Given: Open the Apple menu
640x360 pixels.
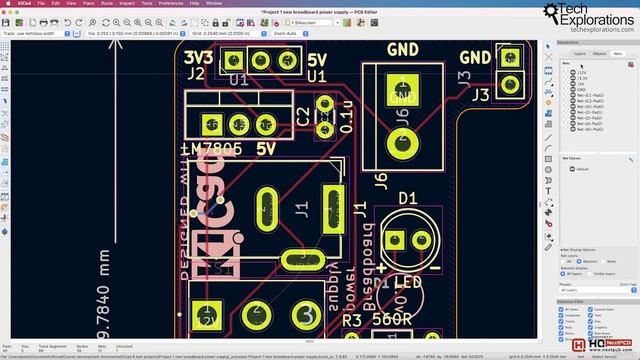Looking at the screenshot, I should (8, 3).
